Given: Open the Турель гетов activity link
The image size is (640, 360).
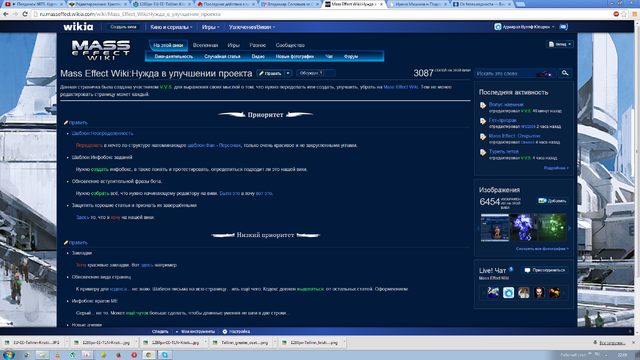Looking at the screenshot, I should [504, 151].
